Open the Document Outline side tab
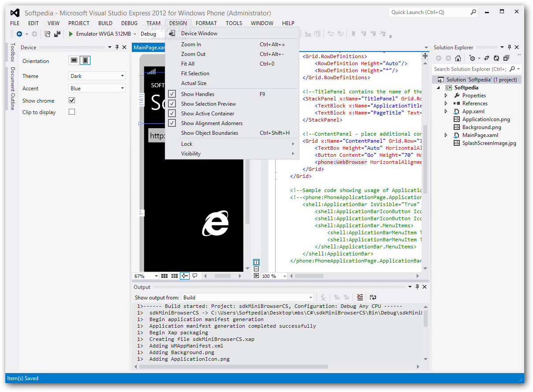 coord(12,88)
